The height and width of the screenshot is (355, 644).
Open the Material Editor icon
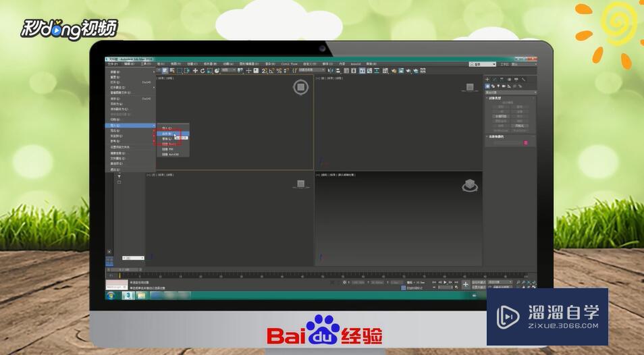(385, 71)
